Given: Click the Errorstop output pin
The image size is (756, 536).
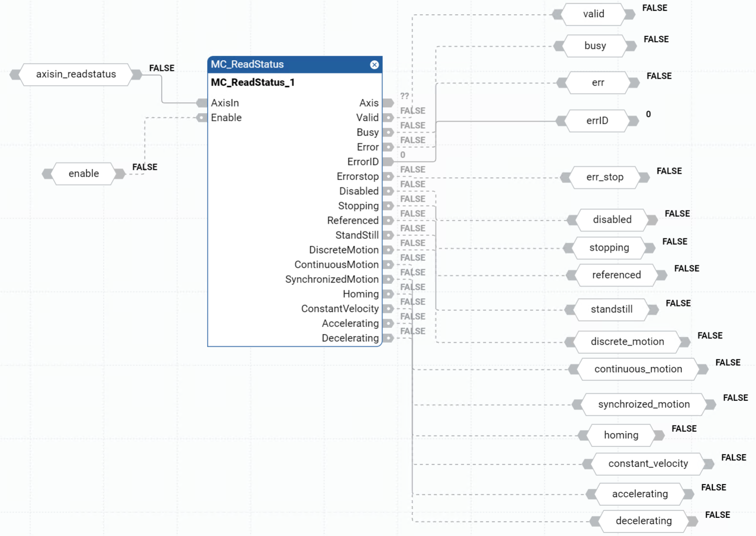Looking at the screenshot, I should (x=388, y=176).
